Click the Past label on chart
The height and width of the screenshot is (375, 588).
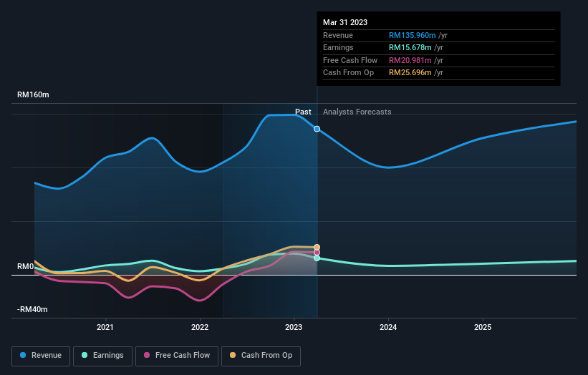click(x=303, y=112)
